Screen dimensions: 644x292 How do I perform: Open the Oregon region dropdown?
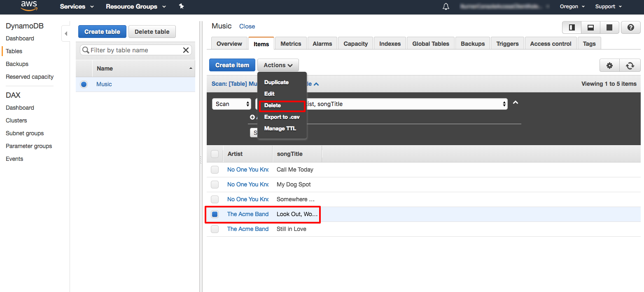[x=572, y=7]
